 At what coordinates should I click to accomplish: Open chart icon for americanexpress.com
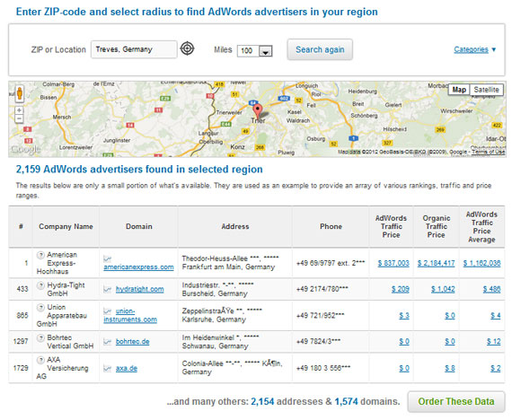107,259
